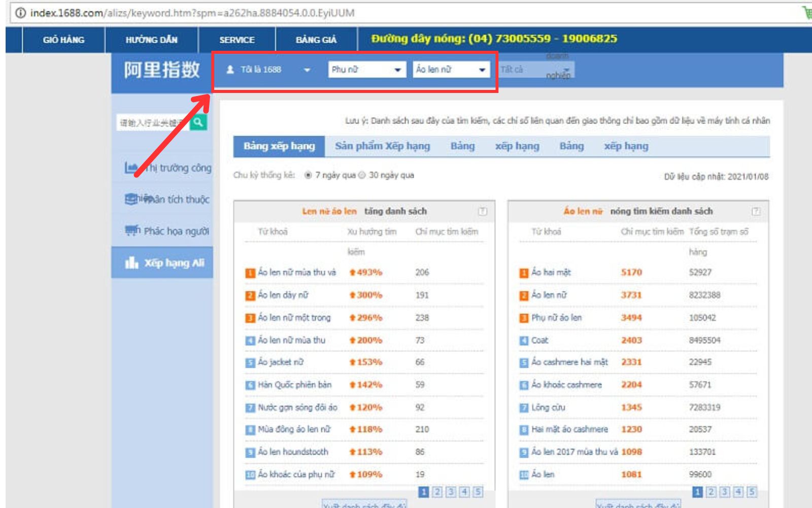Click keyword Hàn Quốc phiên bản
The image size is (812, 508).
(x=294, y=385)
